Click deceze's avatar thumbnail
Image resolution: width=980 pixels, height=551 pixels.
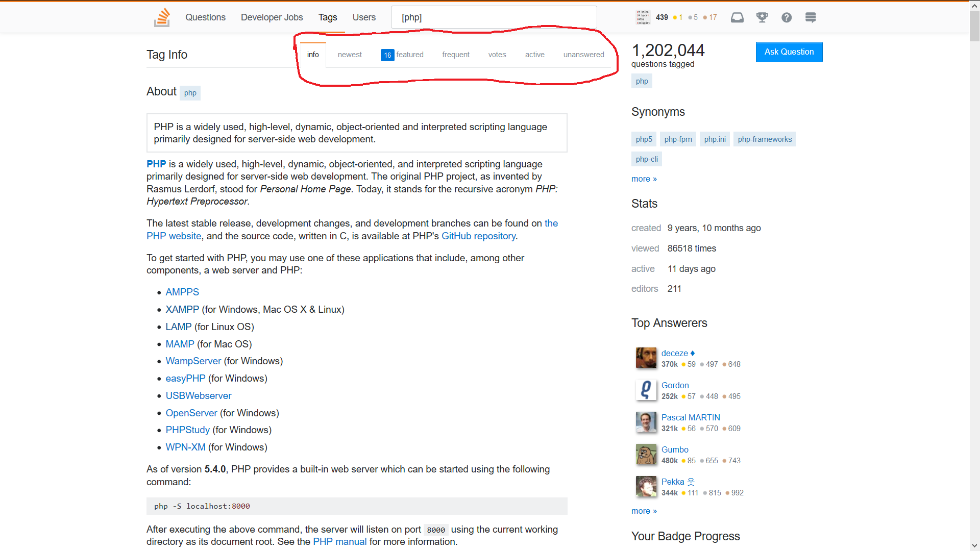click(646, 358)
